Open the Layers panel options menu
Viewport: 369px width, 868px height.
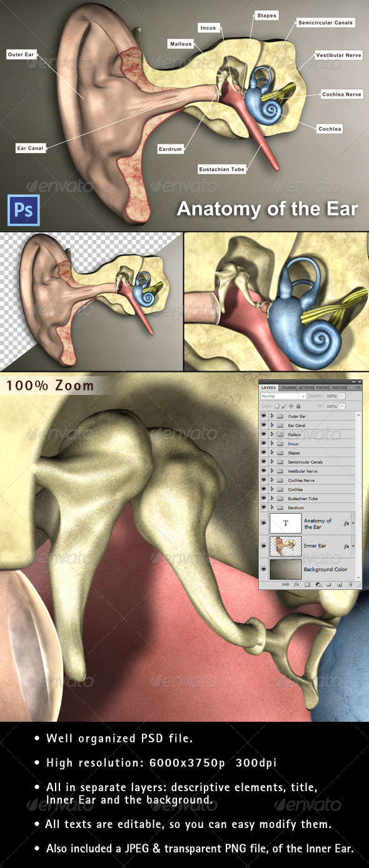tap(358, 387)
